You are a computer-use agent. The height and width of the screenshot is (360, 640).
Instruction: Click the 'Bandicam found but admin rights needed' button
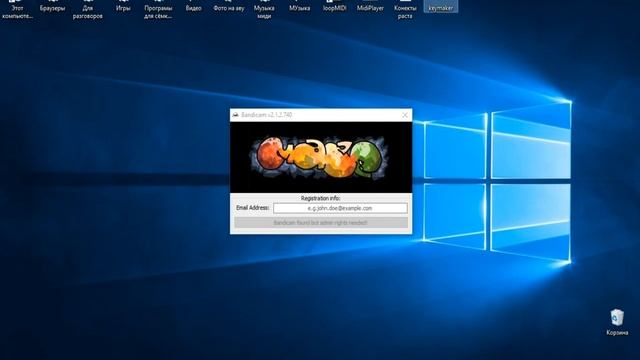click(x=321, y=223)
